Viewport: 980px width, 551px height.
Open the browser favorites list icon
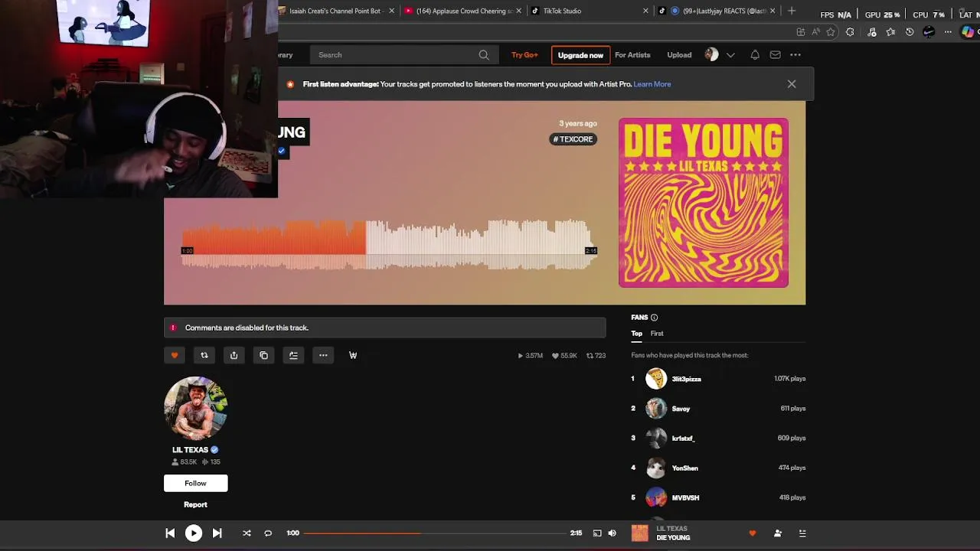(x=890, y=32)
